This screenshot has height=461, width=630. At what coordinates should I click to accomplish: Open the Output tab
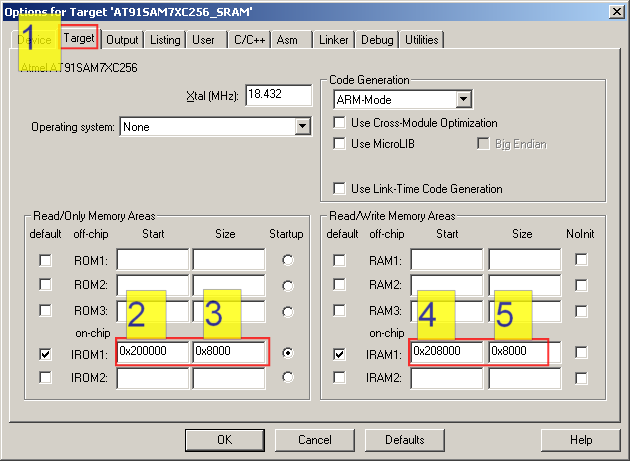click(122, 40)
